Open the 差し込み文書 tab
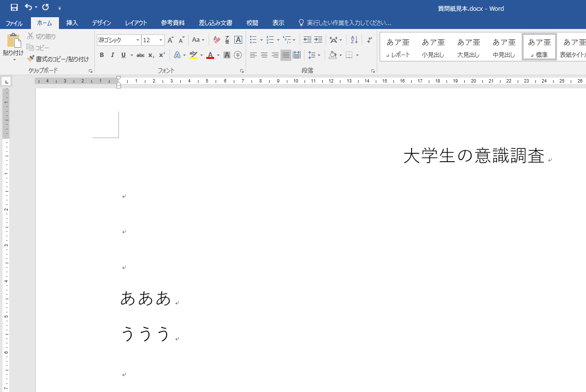 pyautogui.click(x=215, y=23)
